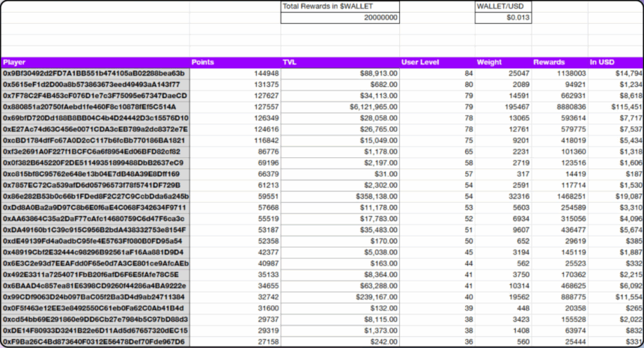
Task: Select player address starting 0x7857EC72Ca53
Action: point(95,185)
